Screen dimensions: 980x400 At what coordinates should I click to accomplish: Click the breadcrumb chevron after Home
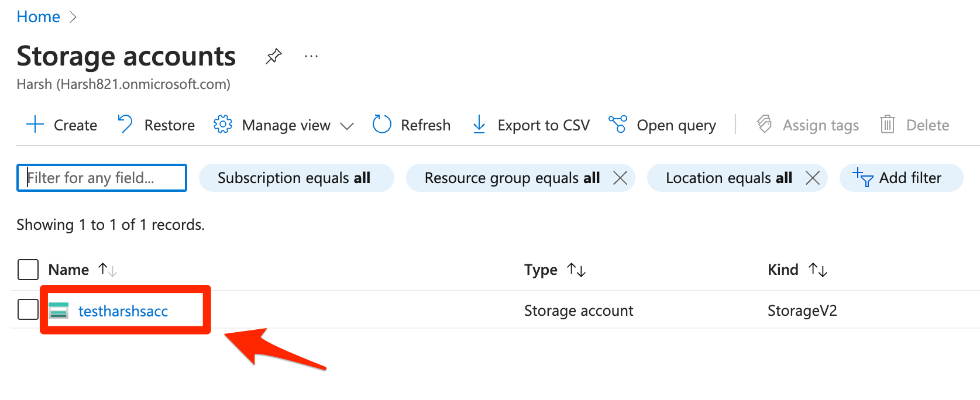click(73, 18)
